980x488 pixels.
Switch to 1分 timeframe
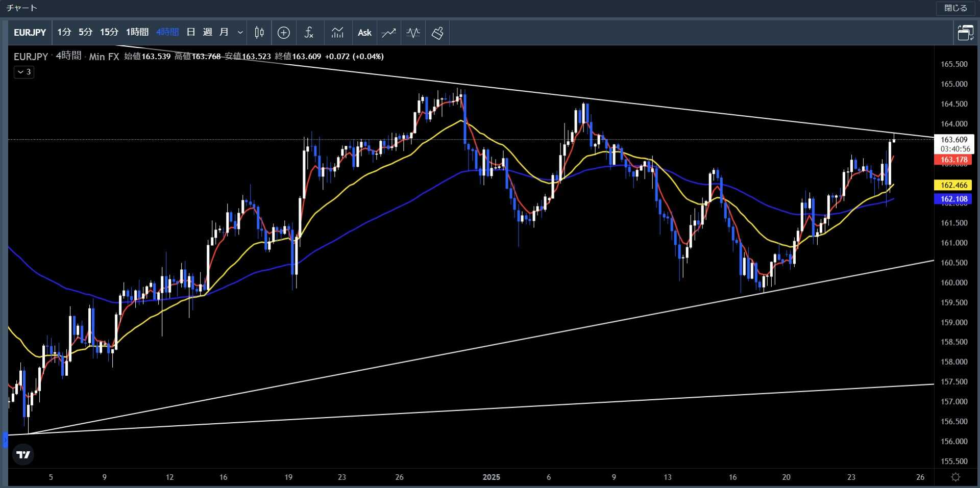click(64, 32)
